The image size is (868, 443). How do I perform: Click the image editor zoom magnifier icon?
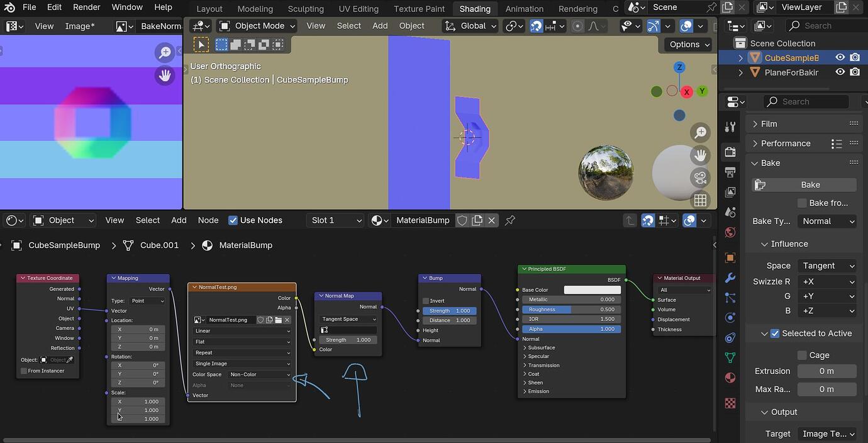[x=165, y=53]
